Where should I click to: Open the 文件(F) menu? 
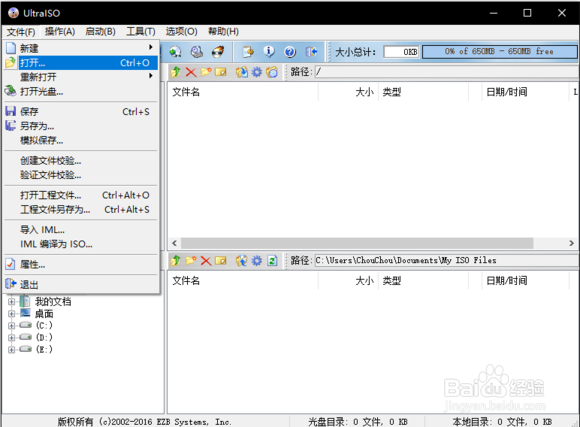[21, 32]
